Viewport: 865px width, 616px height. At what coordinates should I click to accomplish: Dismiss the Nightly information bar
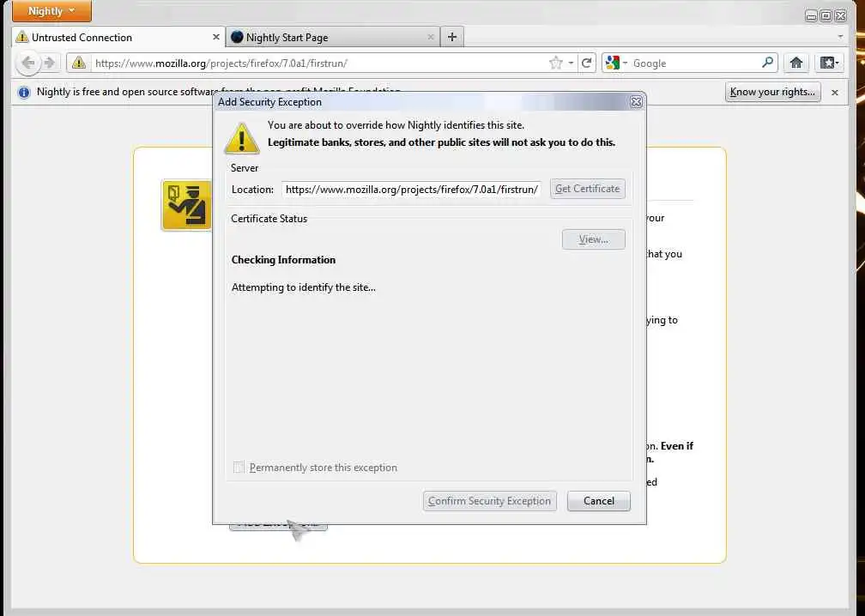point(835,93)
